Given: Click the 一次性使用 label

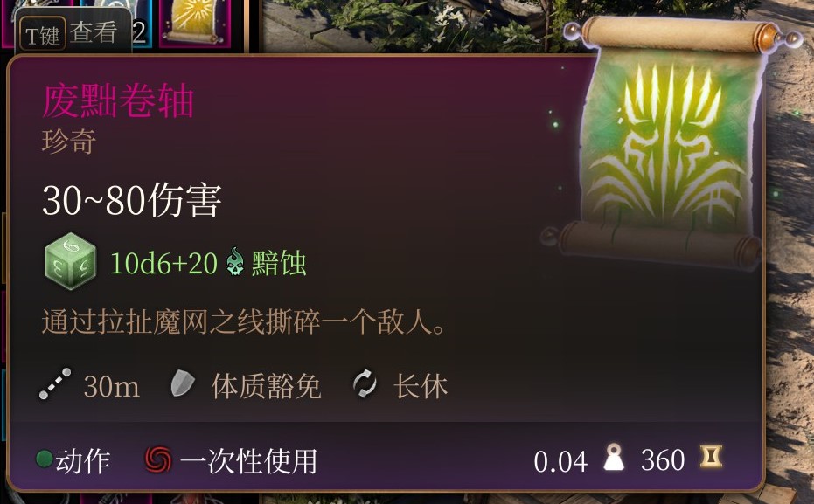Looking at the screenshot, I should click(x=248, y=461).
